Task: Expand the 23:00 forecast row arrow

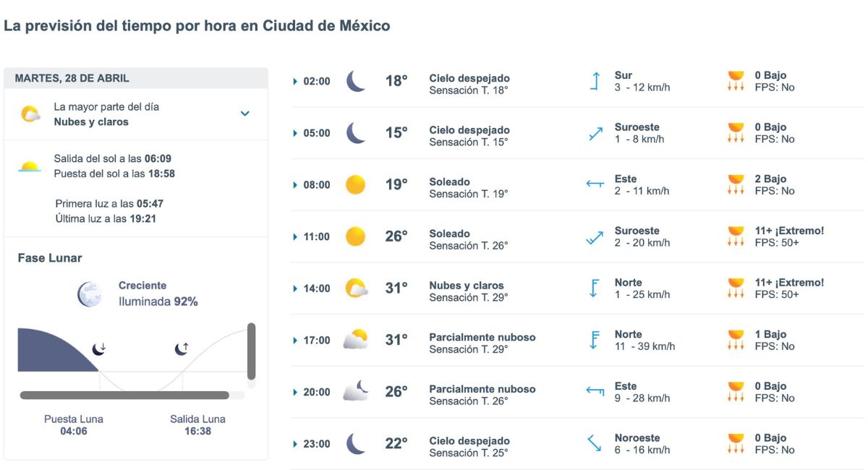Action: pos(297,443)
